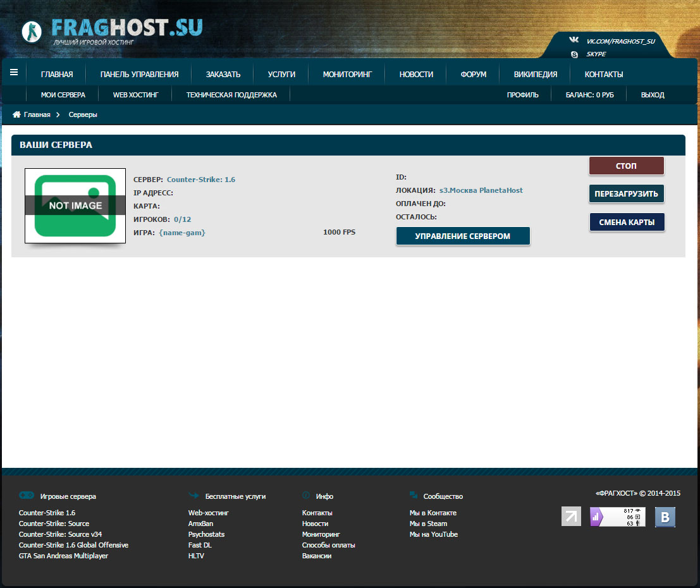Open the Мы в Steam footer link
Image resolution: width=700 pixels, height=588 pixels.
coord(428,524)
